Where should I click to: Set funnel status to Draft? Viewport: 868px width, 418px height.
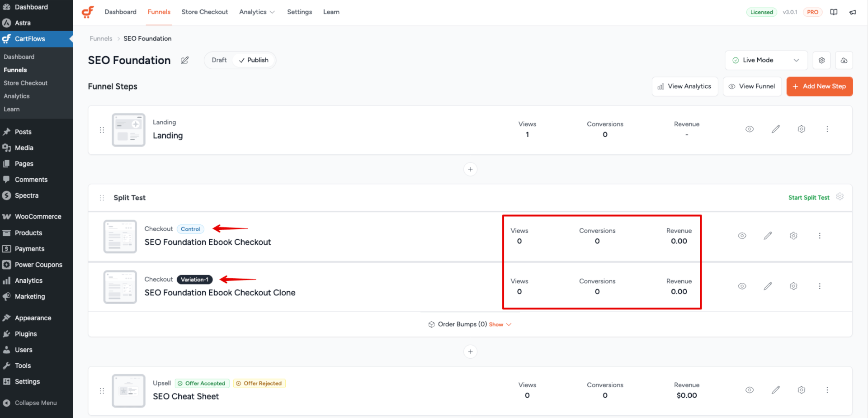(x=219, y=60)
